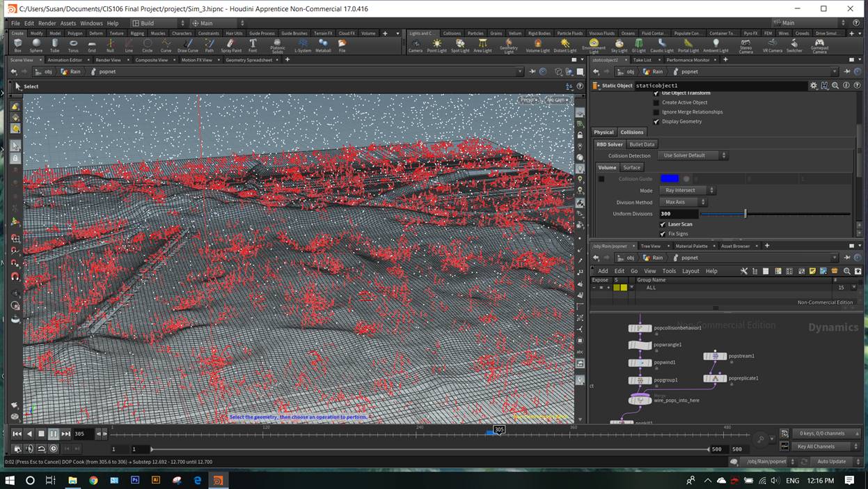Switch to the Surface tab
This screenshot has width=868, height=489.
point(631,167)
